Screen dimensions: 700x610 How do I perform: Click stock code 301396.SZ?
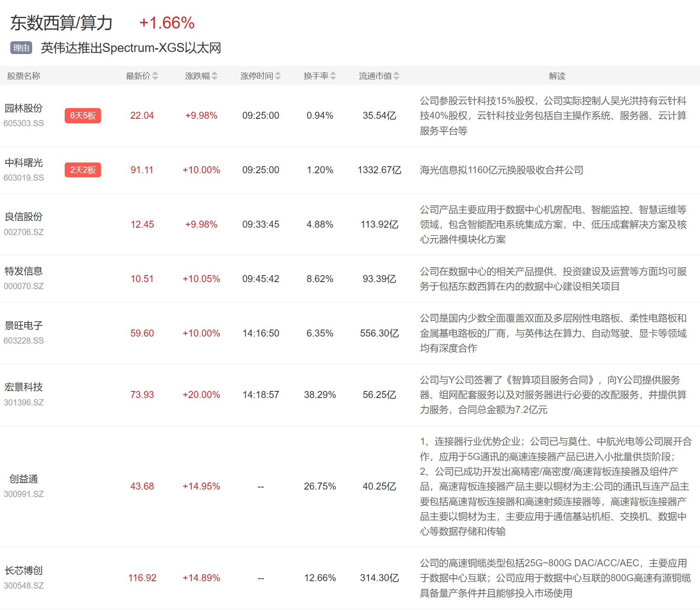[x=23, y=403]
